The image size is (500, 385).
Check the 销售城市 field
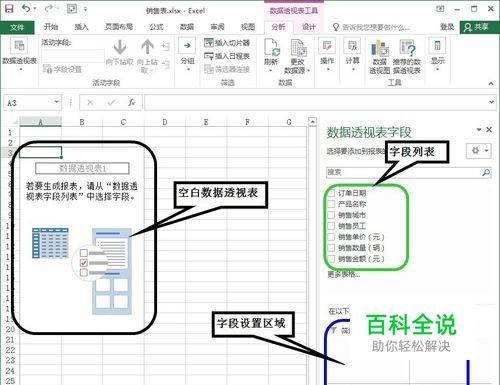pos(331,215)
